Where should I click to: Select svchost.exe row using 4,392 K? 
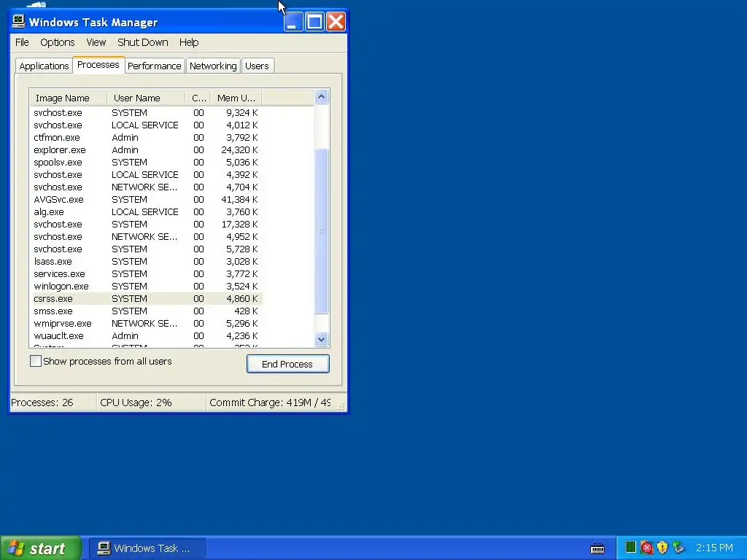(146, 175)
